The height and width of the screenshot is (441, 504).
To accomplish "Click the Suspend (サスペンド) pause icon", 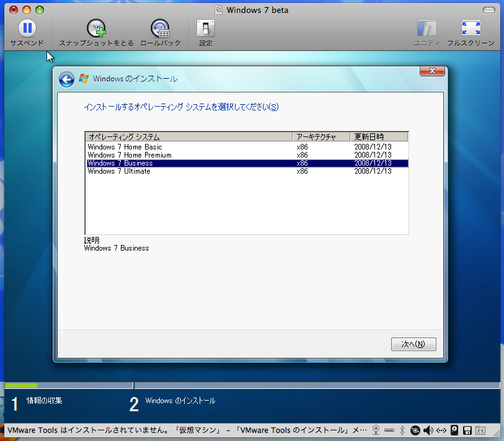I will (x=27, y=28).
